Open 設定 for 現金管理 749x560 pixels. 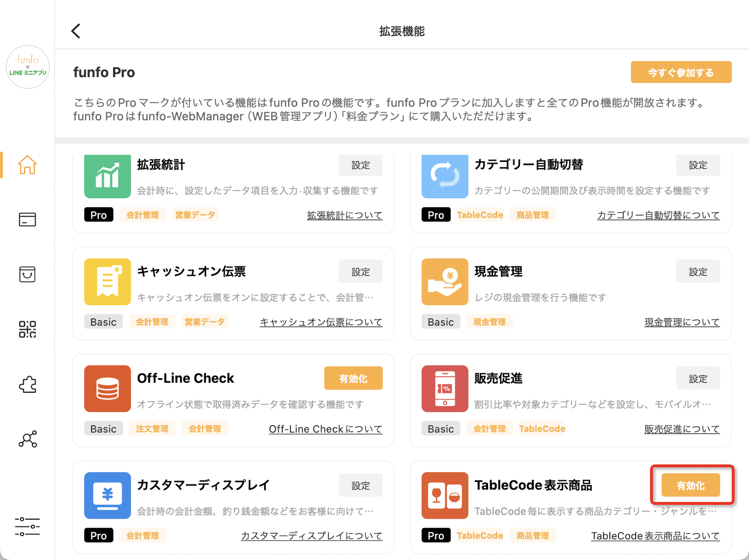[698, 271]
